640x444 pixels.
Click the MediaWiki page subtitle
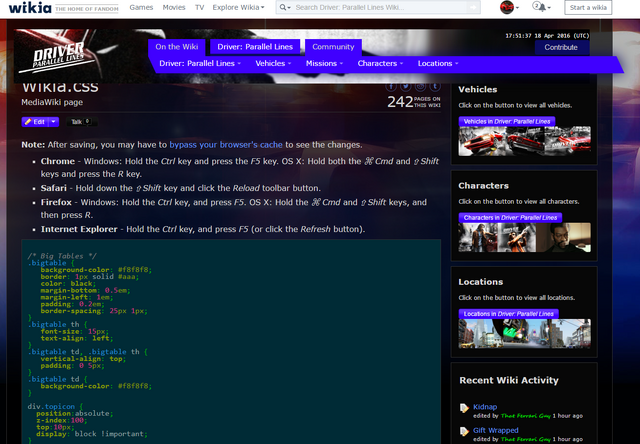tap(52, 102)
